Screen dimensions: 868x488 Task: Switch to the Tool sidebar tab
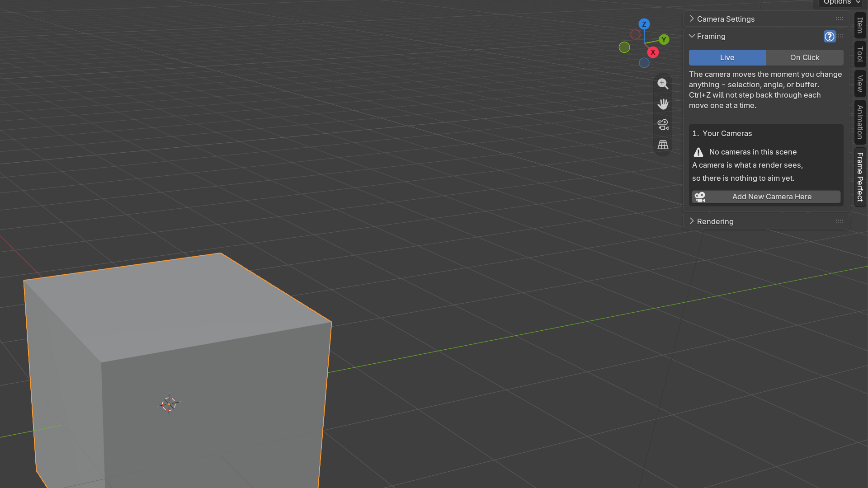(860, 54)
